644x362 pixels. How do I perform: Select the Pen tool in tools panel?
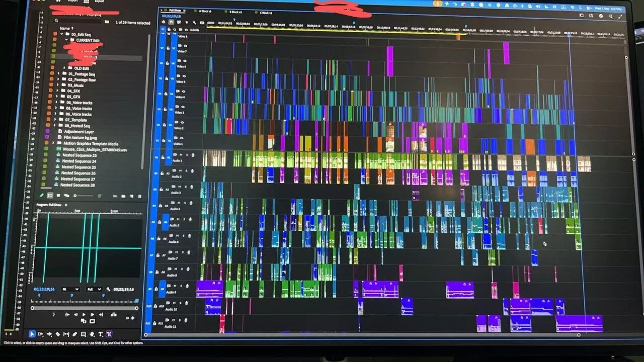click(x=74, y=334)
